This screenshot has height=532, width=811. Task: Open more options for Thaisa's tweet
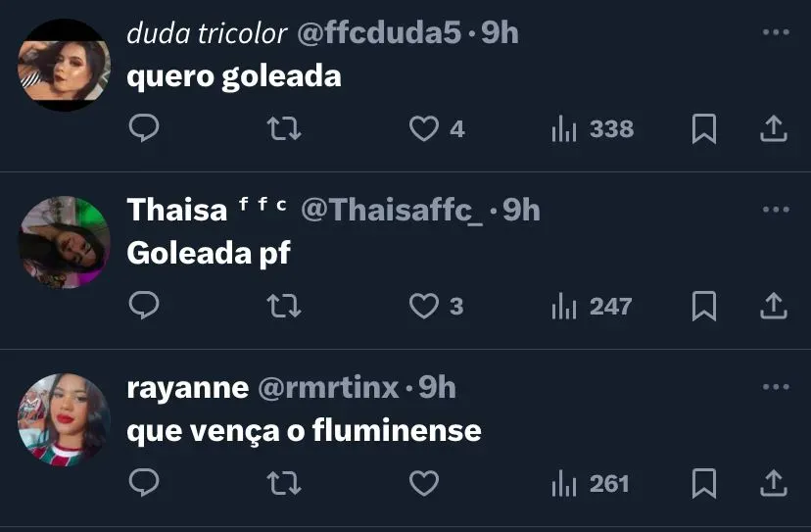point(775,210)
